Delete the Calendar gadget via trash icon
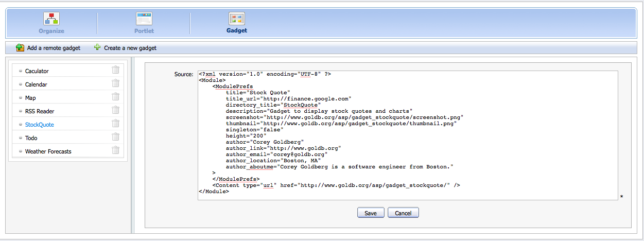The height and width of the screenshot is (241, 644). (116, 83)
